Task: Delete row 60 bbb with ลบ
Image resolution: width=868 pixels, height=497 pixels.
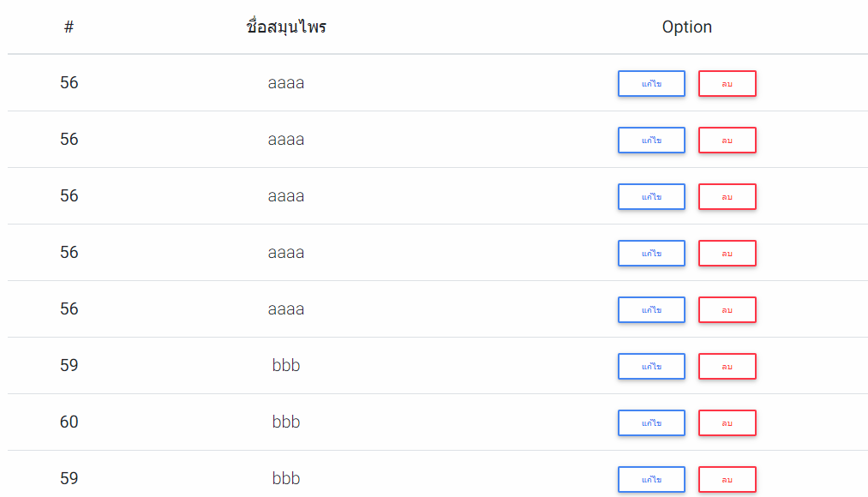Action: pos(727,422)
